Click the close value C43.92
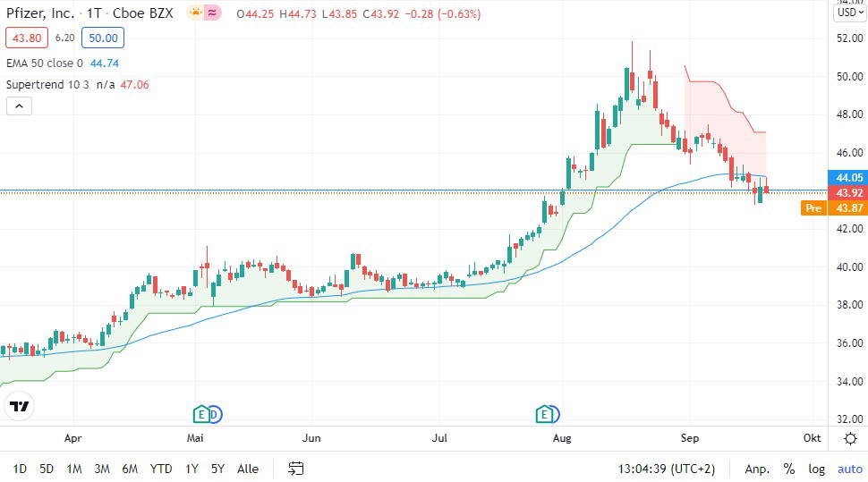Viewport: 868px width, 482px height. coord(381,13)
